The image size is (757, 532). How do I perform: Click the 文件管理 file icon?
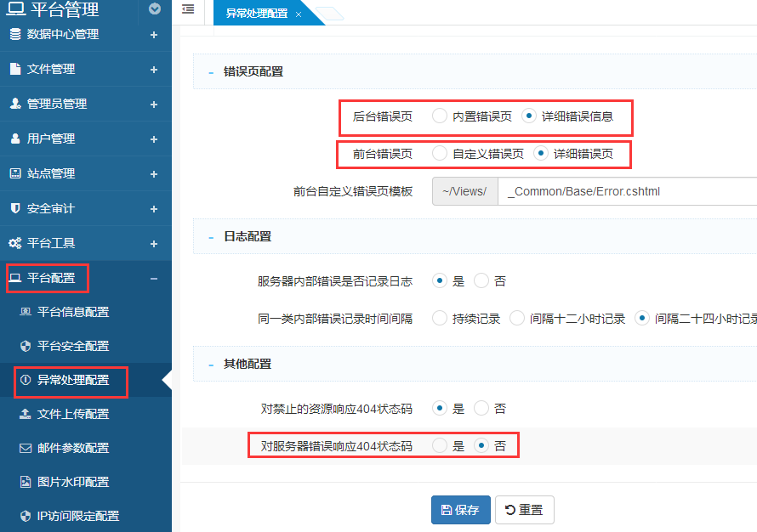14,69
